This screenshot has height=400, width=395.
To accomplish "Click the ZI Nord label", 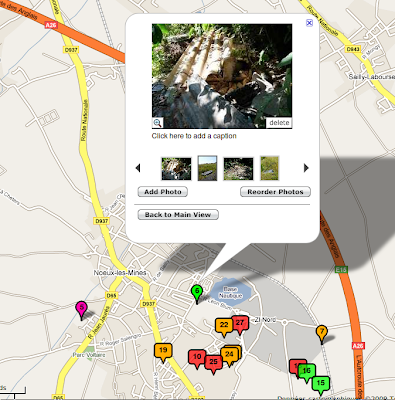I will pyautogui.click(x=265, y=320).
